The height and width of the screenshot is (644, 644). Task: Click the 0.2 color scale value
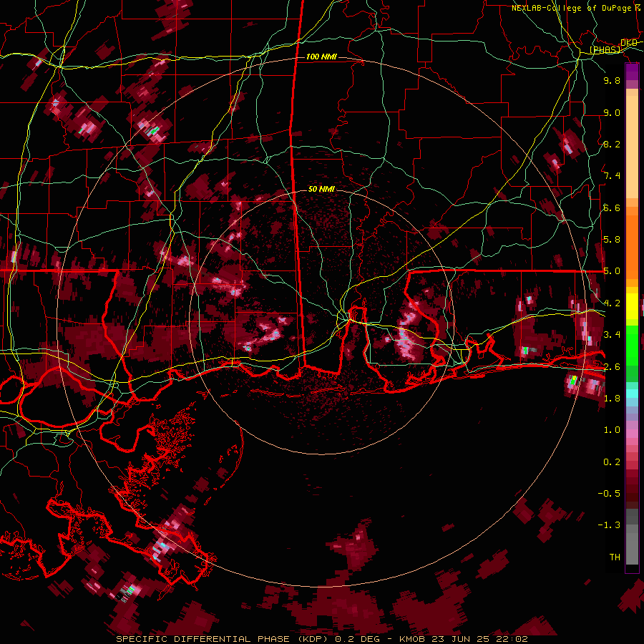click(x=612, y=462)
